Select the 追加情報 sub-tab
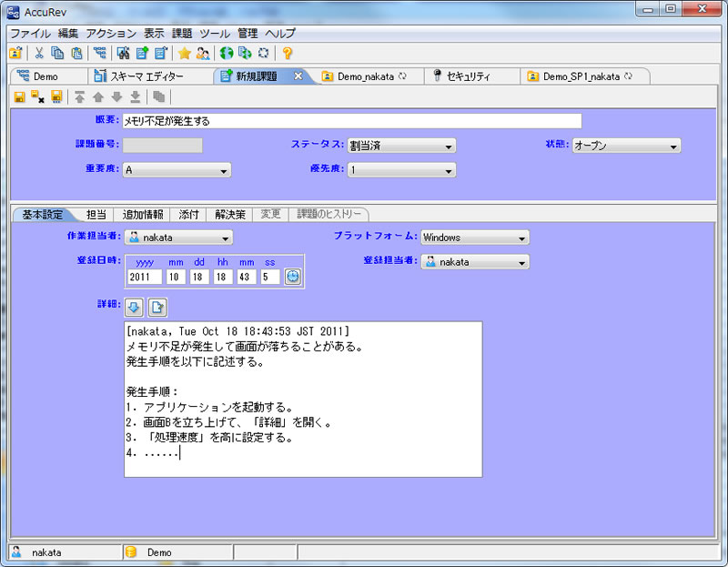 click(x=143, y=215)
